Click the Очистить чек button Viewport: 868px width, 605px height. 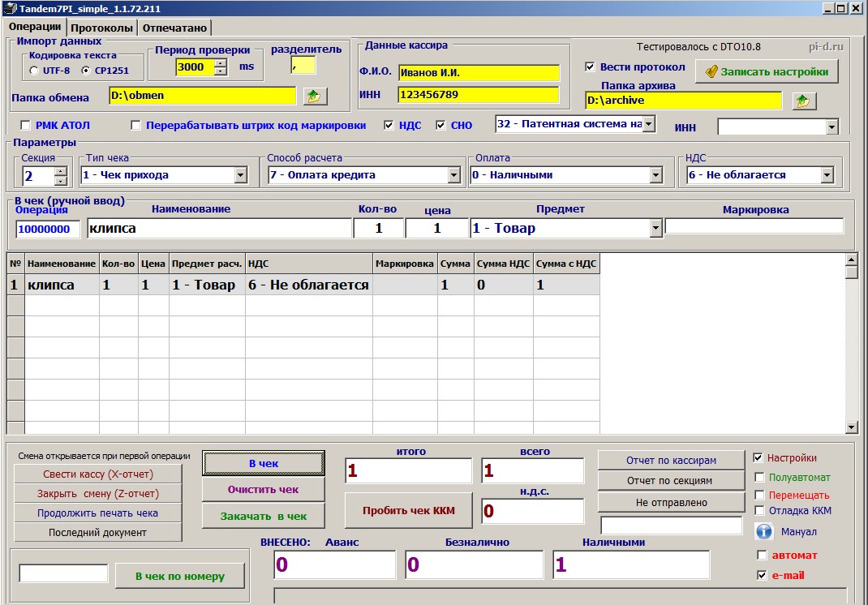click(x=264, y=489)
